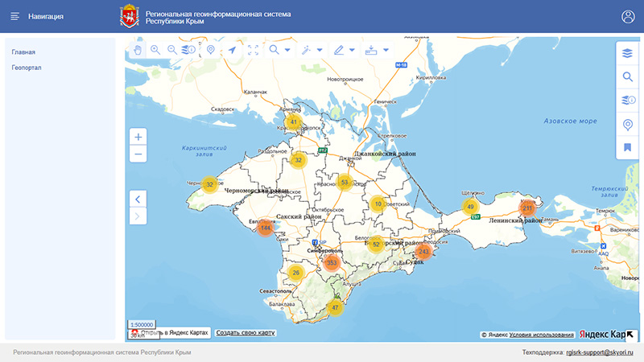Image resolution: width=644 pixels, height=362 pixels.
Task: Activate the layer info tool in toolbar
Action: pyautogui.click(x=188, y=50)
